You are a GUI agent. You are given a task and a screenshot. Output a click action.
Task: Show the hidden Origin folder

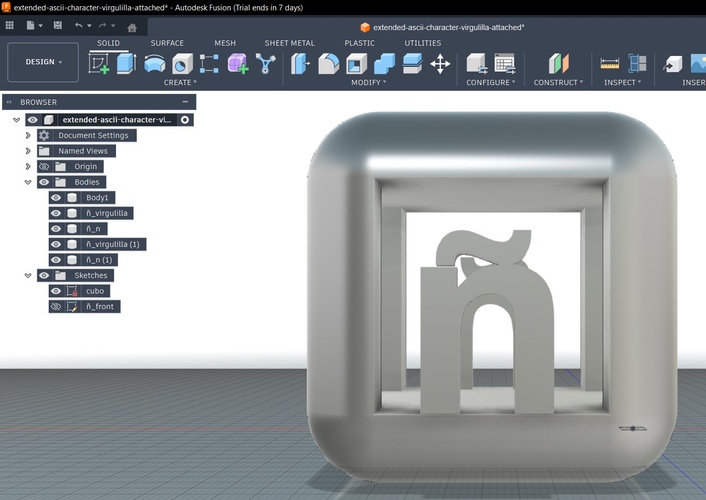(x=44, y=166)
